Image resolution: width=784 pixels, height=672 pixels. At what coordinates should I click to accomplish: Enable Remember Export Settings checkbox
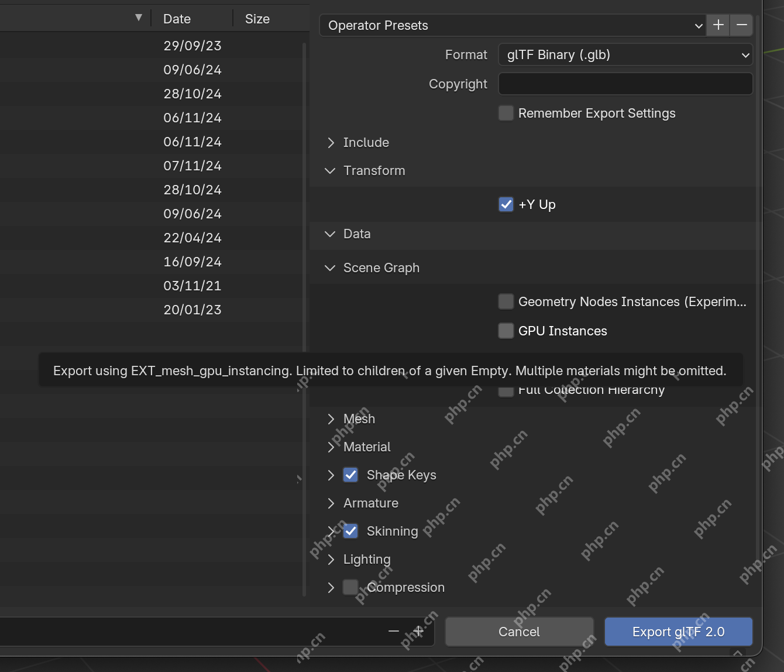[x=506, y=113]
